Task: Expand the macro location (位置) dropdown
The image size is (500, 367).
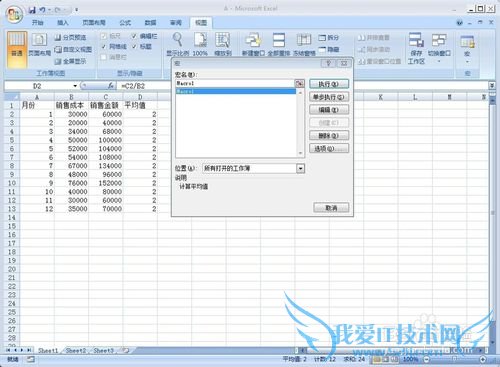Action: (x=300, y=168)
